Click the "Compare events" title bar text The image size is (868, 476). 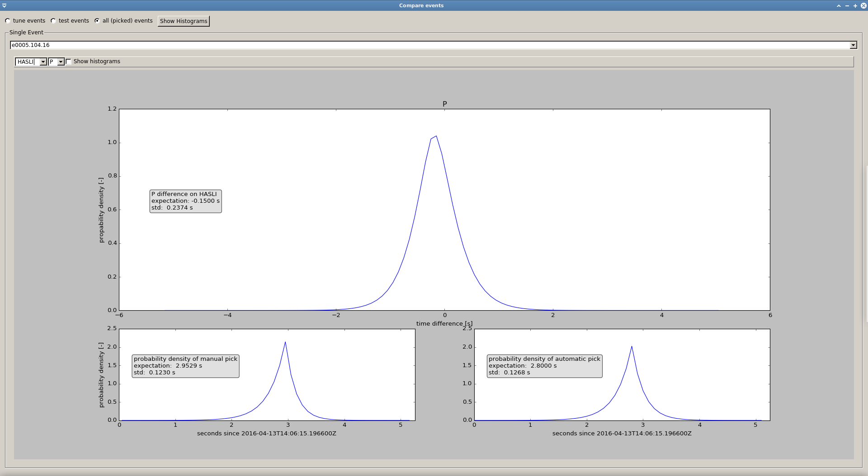(x=421, y=5)
